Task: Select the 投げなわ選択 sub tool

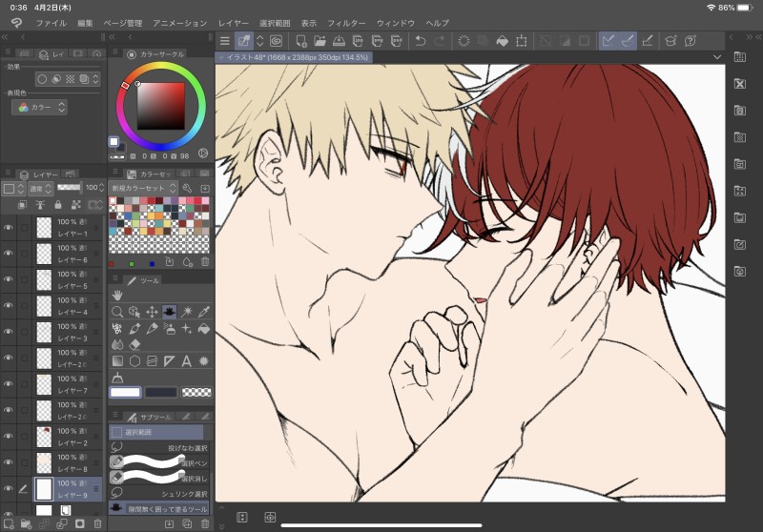Action: pyautogui.click(x=159, y=447)
